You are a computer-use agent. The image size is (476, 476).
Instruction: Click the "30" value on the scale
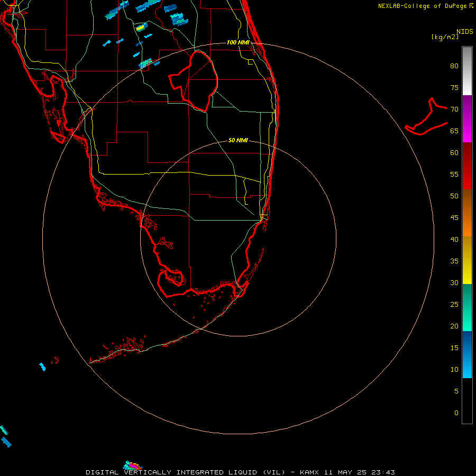[x=454, y=282]
